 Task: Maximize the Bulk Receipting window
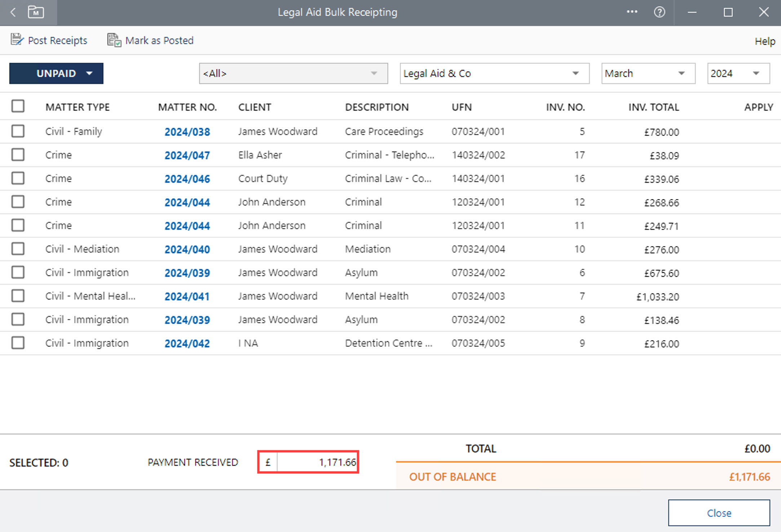pyautogui.click(x=728, y=12)
